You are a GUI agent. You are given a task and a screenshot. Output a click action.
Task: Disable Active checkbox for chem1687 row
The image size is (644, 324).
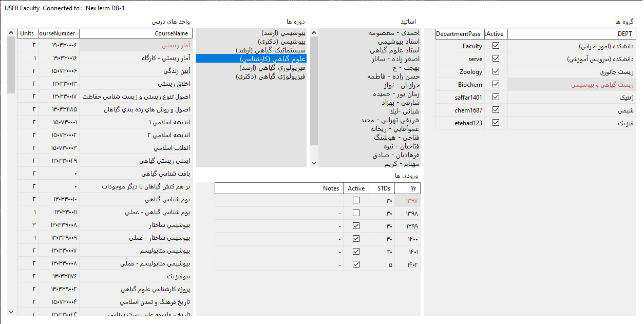(496, 110)
